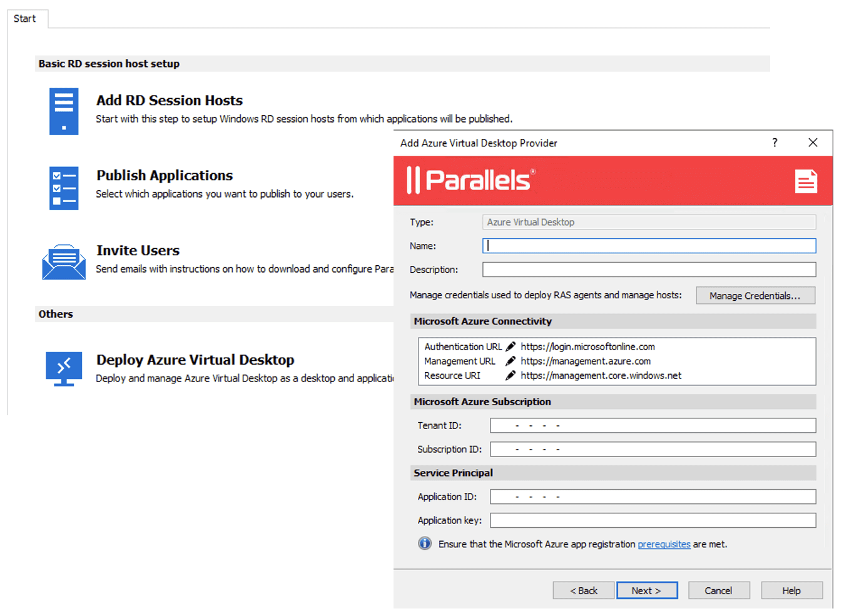Open the Publish Applications heading
The height and width of the screenshot is (616, 844).
[x=165, y=175]
